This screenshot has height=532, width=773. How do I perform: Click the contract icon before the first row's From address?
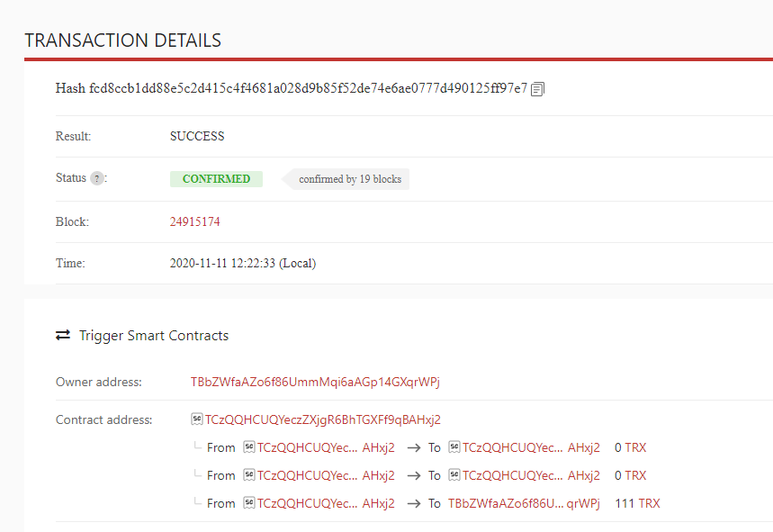(249, 447)
